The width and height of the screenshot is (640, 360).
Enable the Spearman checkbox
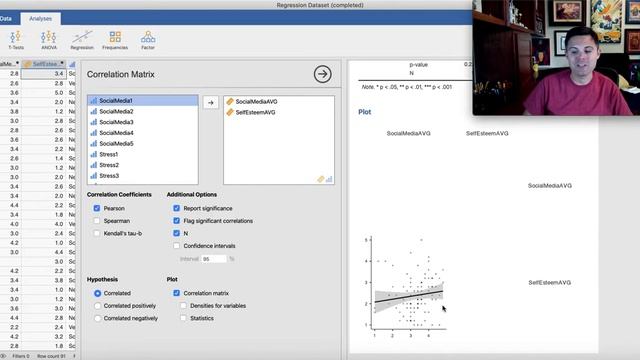pyautogui.click(x=97, y=221)
